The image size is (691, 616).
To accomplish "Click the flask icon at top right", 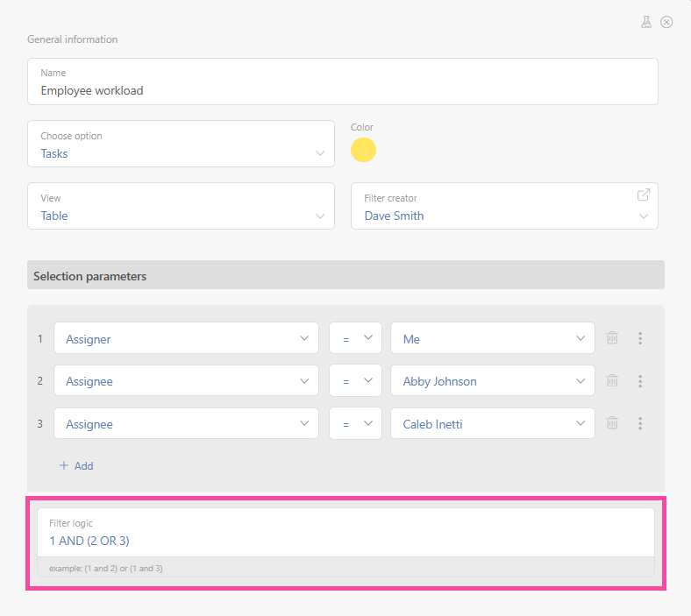I will (646, 22).
